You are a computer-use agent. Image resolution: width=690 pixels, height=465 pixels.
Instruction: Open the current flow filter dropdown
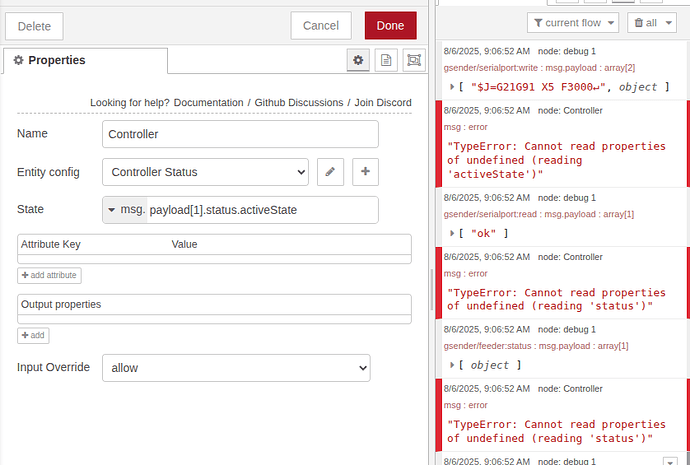point(567,22)
